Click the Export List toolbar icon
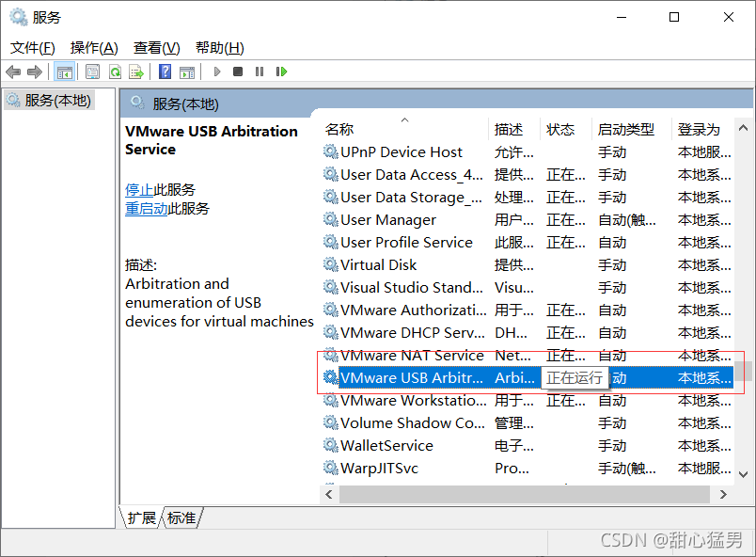The width and height of the screenshot is (756, 557). tap(136, 72)
